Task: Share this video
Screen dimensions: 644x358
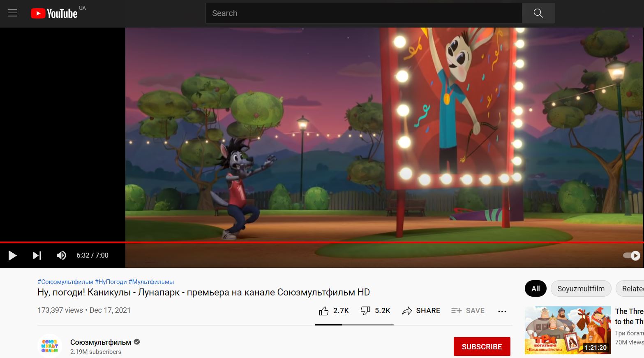Action: (421, 311)
